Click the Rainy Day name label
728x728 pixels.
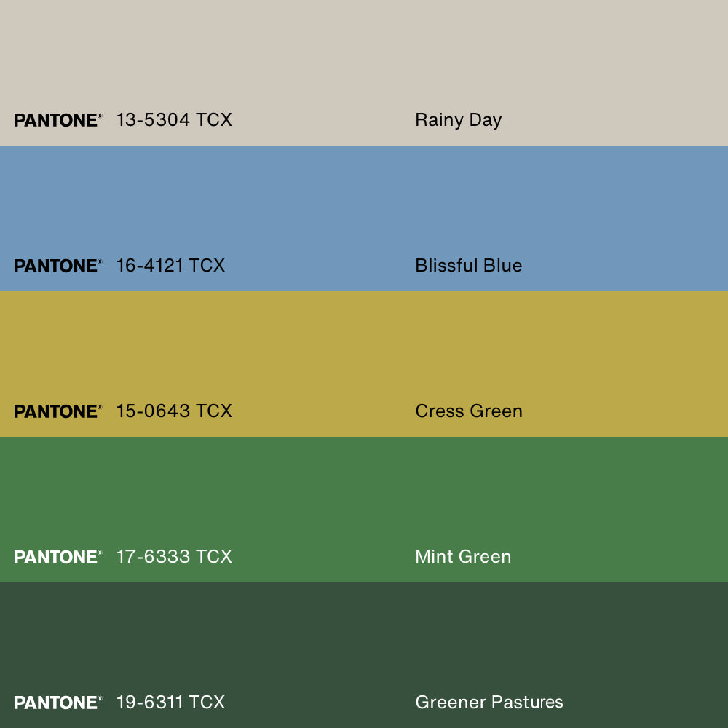tap(458, 121)
